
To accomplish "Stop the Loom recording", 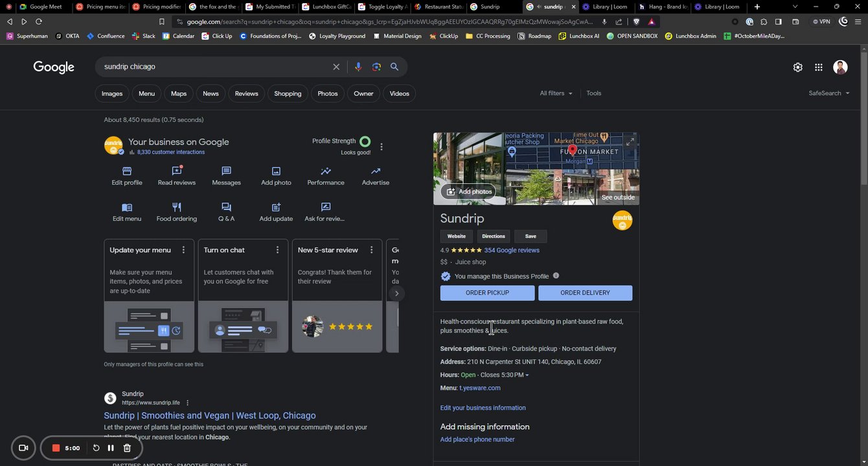I will coord(56,448).
